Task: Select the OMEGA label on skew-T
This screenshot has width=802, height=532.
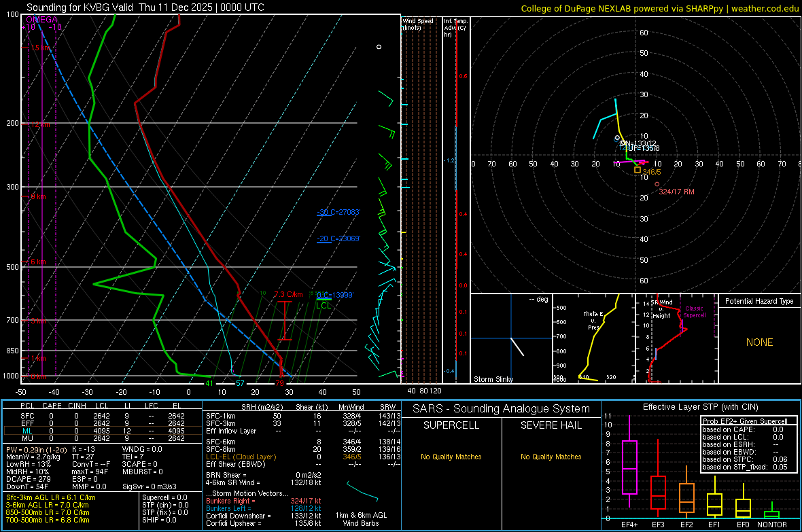Action: [x=42, y=20]
